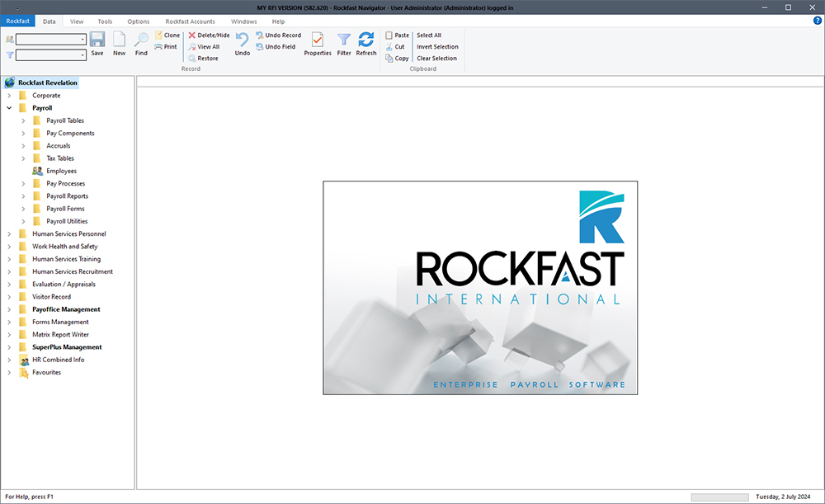Click Delete/Hide record button

(x=209, y=35)
